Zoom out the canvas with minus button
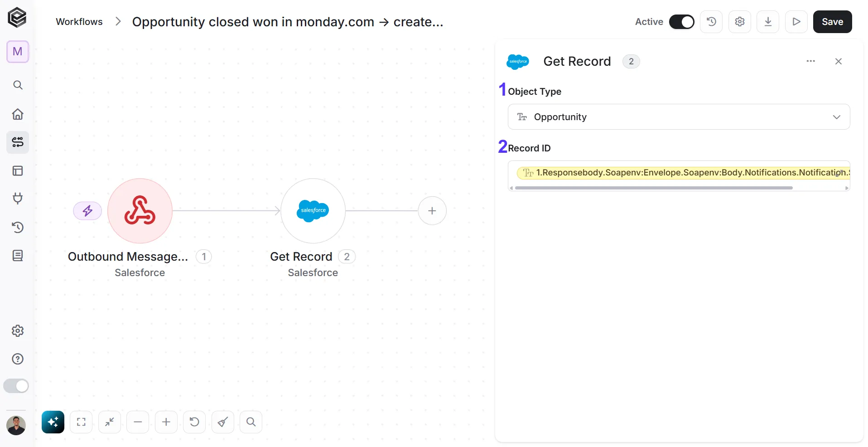 click(138, 422)
